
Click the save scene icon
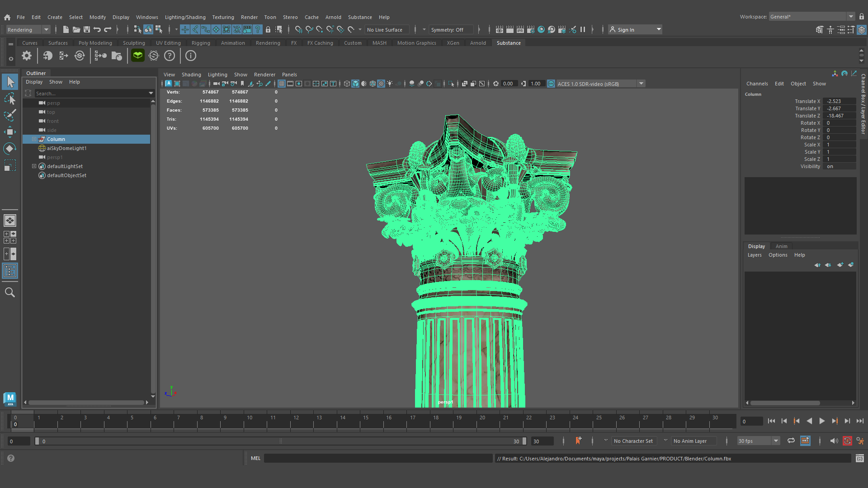point(87,29)
